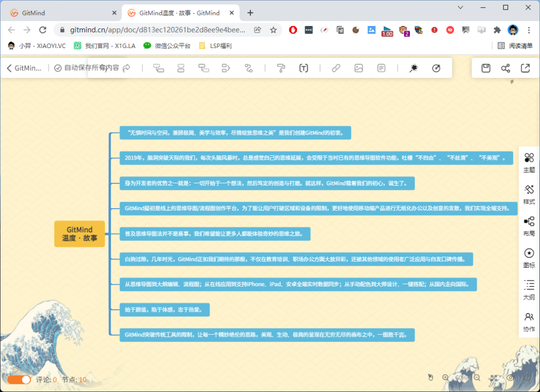Select node starting with GitMind突破传统工具
This screenshot has height=392, width=540.
(x=267, y=335)
